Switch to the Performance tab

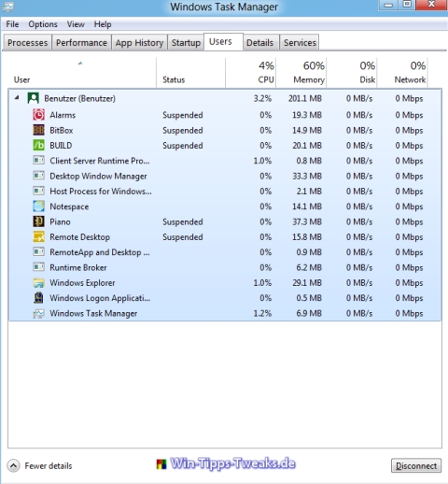coord(81,42)
